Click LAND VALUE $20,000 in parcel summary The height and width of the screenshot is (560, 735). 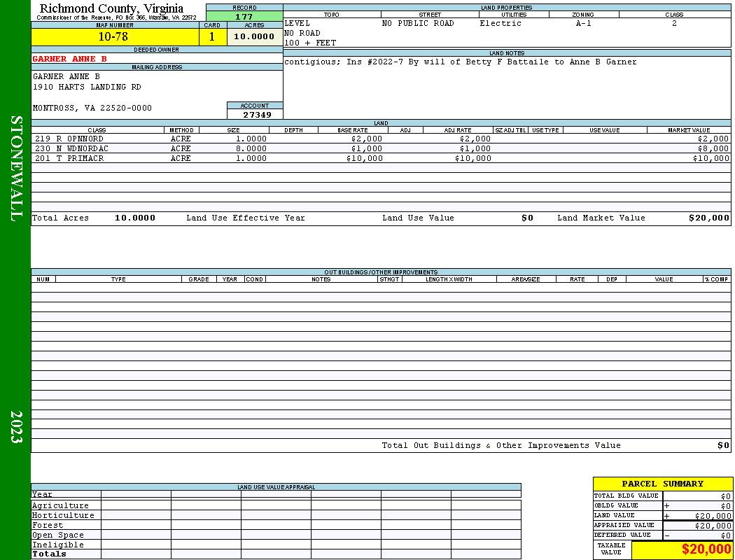[x=713, y=515]
